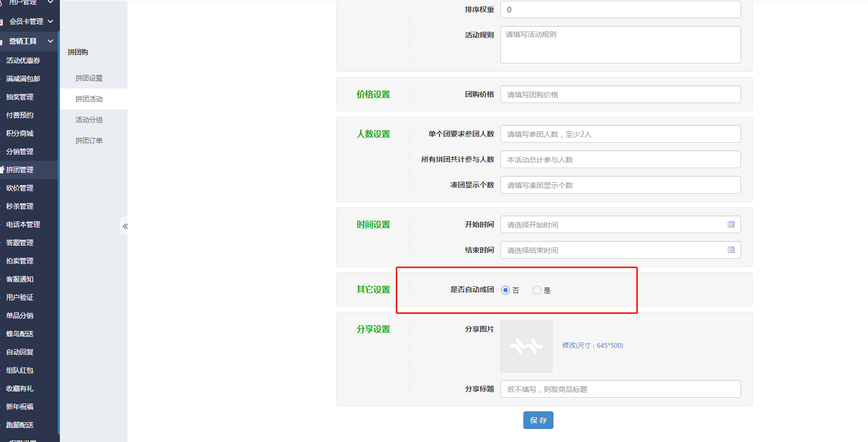Open the start time calendar picker icon
Viewport: 868px width, 442px height.
click(731, 224)
